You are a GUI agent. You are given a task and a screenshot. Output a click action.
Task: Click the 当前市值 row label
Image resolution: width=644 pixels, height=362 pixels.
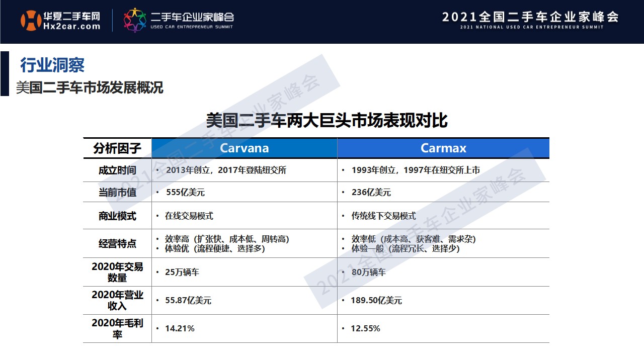click(117, 193)
